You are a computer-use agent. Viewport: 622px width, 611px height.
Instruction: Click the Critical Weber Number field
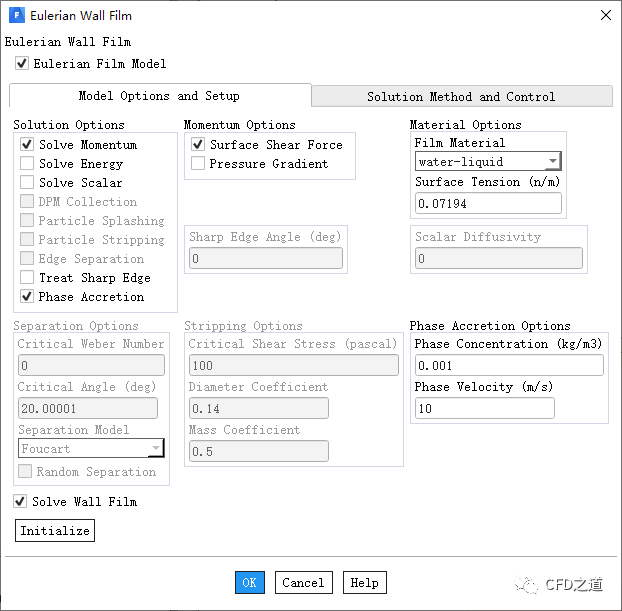[91, 365]
